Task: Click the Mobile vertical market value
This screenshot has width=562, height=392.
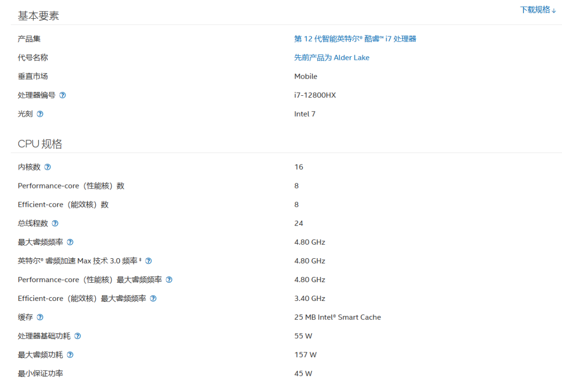Action: 306,77
